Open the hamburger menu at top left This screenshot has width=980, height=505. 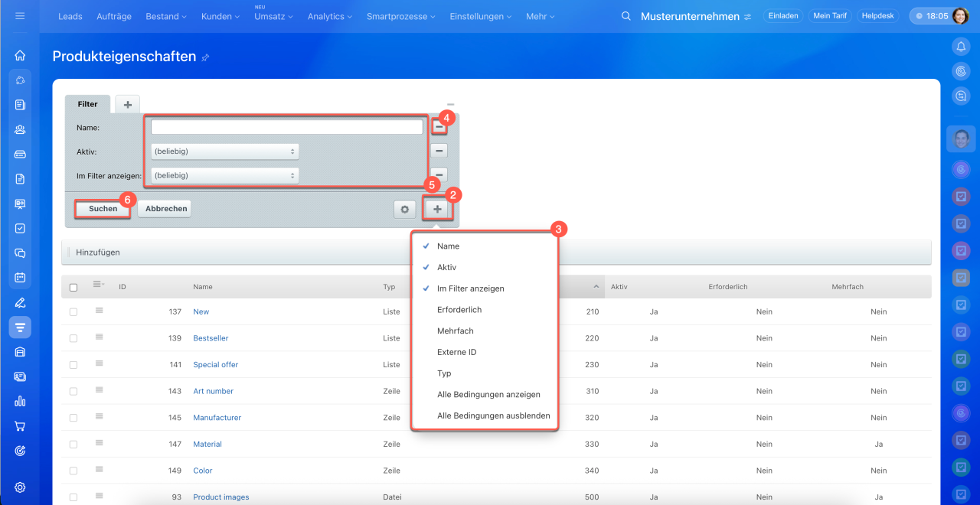(x=20, y=16)
